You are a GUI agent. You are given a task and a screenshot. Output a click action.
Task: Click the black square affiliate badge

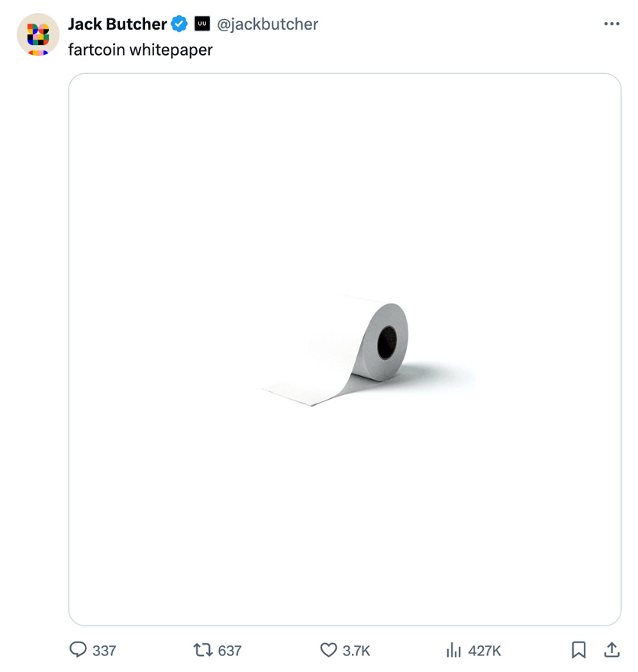click(x=202, y=24)
